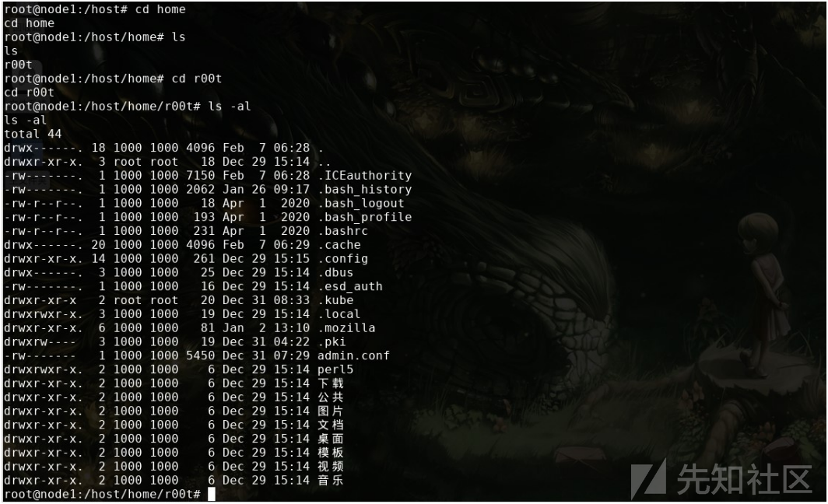Click size 7150 in .ICEauthority row
828x504 pixels.
click(200, 175)
